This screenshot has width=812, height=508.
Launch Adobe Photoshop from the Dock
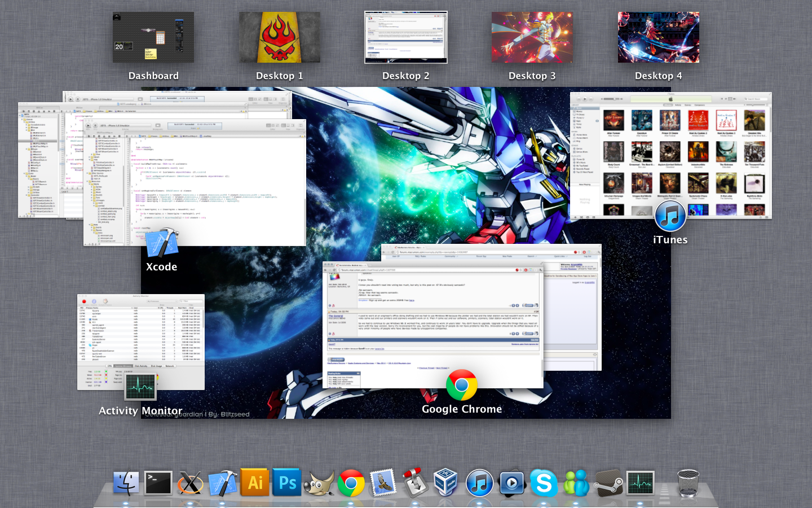pyautogui.click(x=287, y=483)
